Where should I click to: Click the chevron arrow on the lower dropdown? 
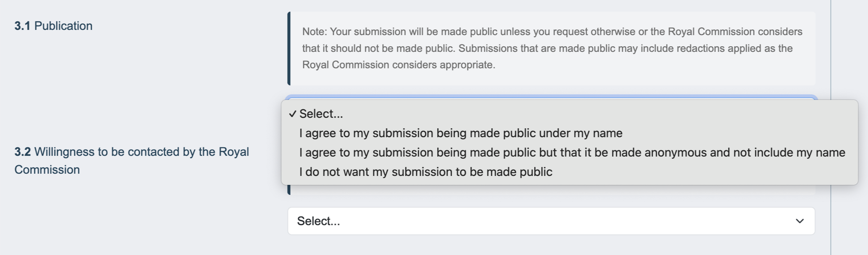point(799,221)
